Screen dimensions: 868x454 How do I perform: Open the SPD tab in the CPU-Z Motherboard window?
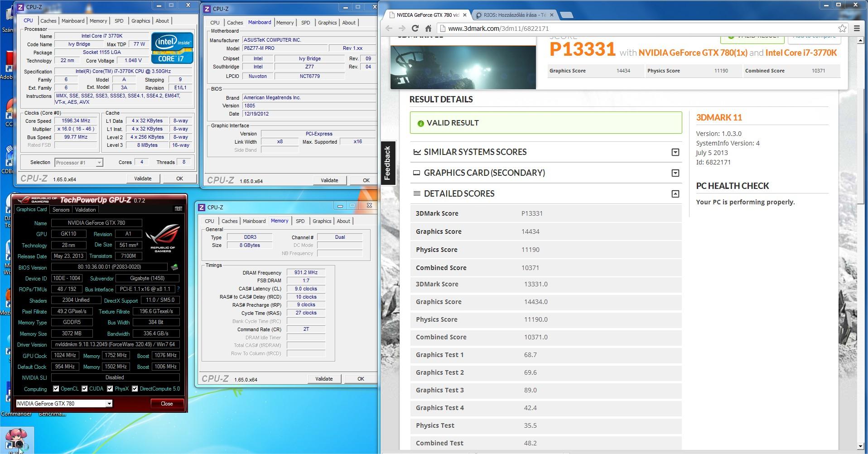[x=306, y=23]
